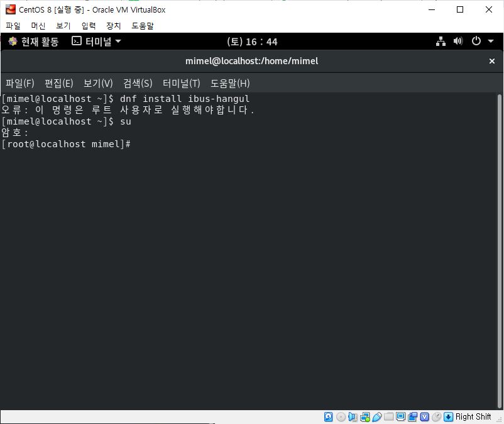Click the activities logo icon
Viewport: 504px width, 424px height.
(x=13, y=41)
